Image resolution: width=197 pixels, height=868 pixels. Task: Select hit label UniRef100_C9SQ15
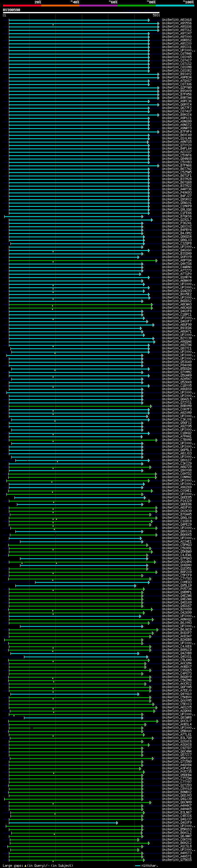click(x=177, y=670)
